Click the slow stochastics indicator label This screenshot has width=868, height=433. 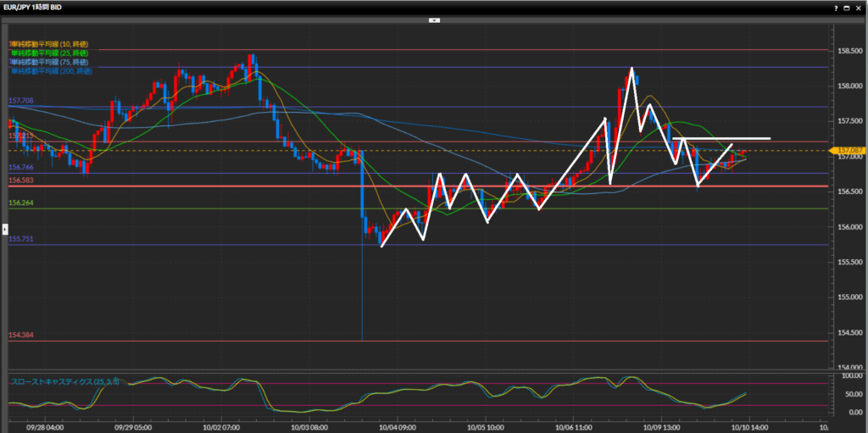coord(64,382)
